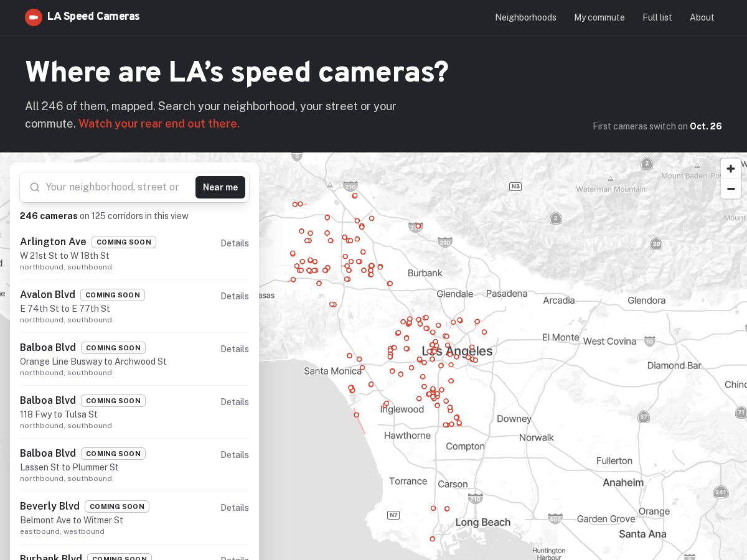Open Details for Balboa Blvd Lassen St
The height and width of the screenshot is (560, 747).
[235, 455]
